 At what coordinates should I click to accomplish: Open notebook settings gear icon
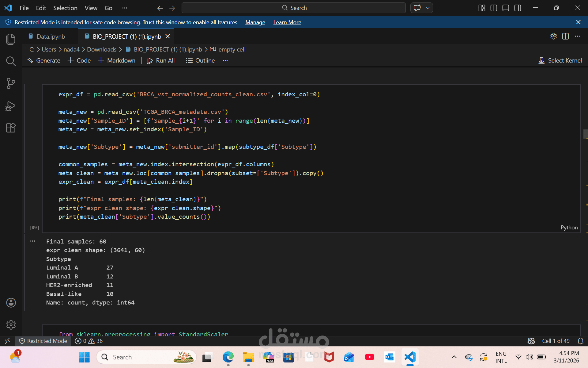[553, 36]
